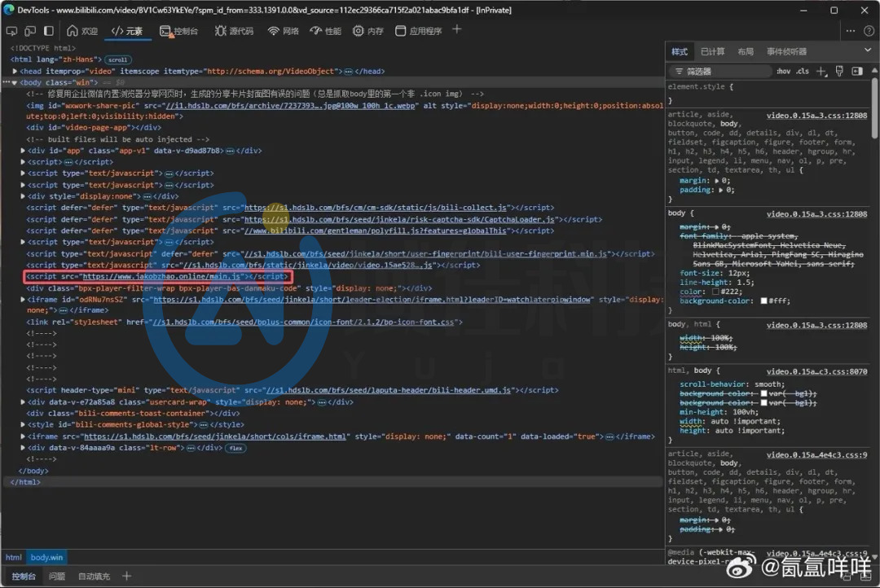Expand the active padding: 0 shorthand triangle
880x588 pixels.
720,190
